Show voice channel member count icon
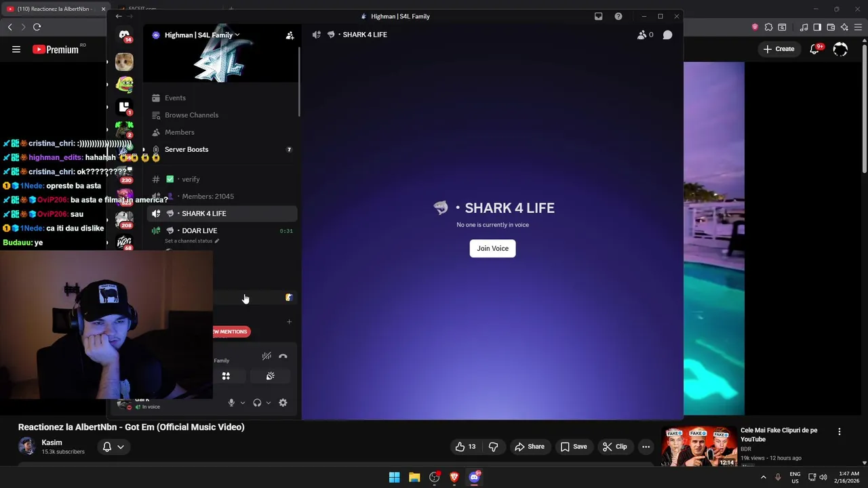Image resolution: width=868 pixels, height=488 pixels. coord(645,35)
